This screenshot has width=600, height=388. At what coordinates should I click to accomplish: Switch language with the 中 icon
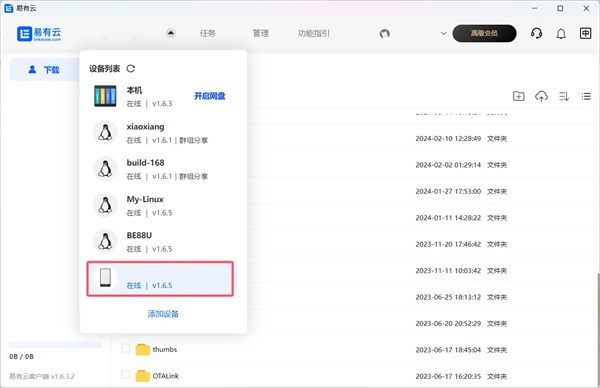pos(585,33)
